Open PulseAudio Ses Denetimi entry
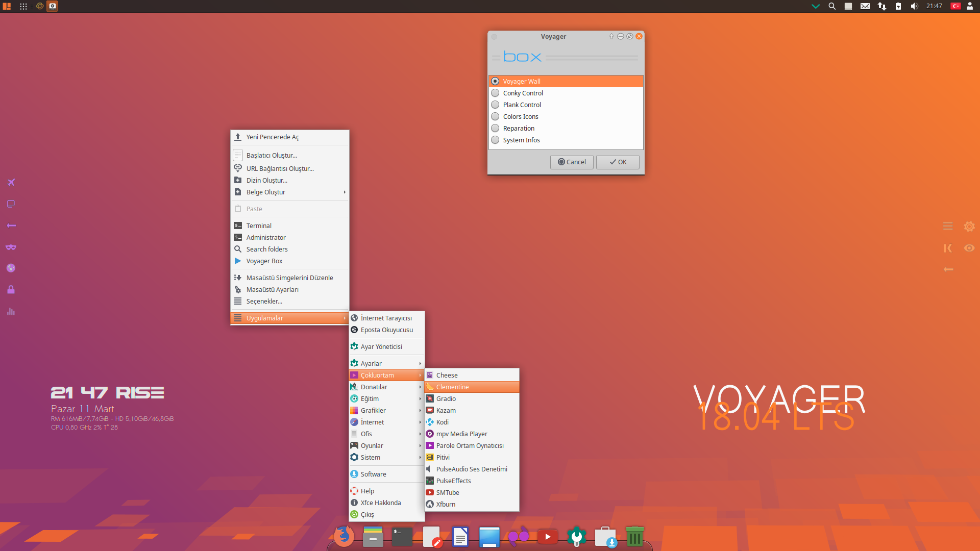The height and width of the screenshot is (551, 980). [x=472, y=469]
